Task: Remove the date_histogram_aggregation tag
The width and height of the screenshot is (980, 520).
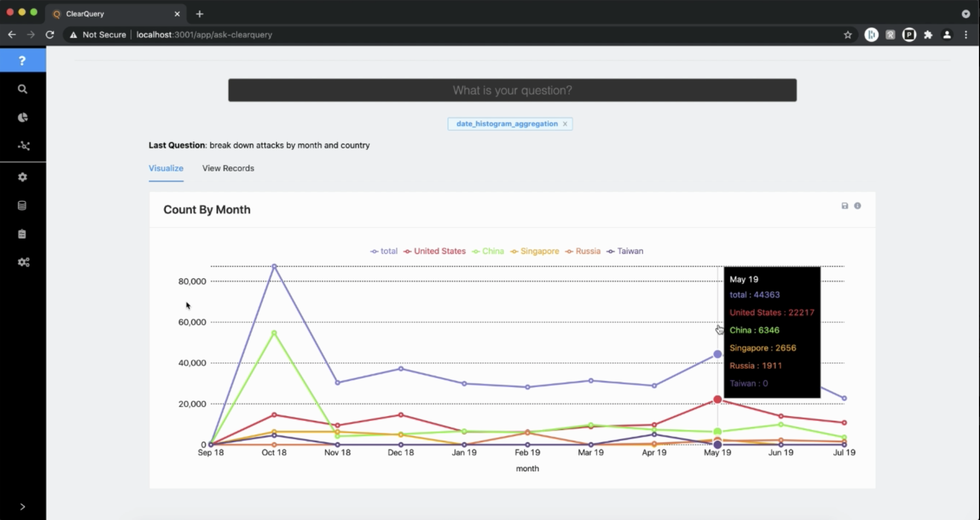Action: click(x=565, y=124)
